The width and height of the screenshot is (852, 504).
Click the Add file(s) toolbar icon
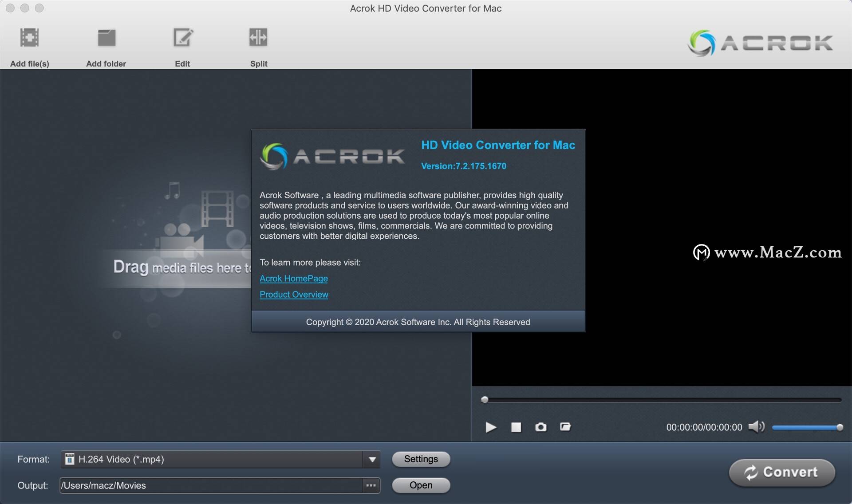tap(29, 38)
